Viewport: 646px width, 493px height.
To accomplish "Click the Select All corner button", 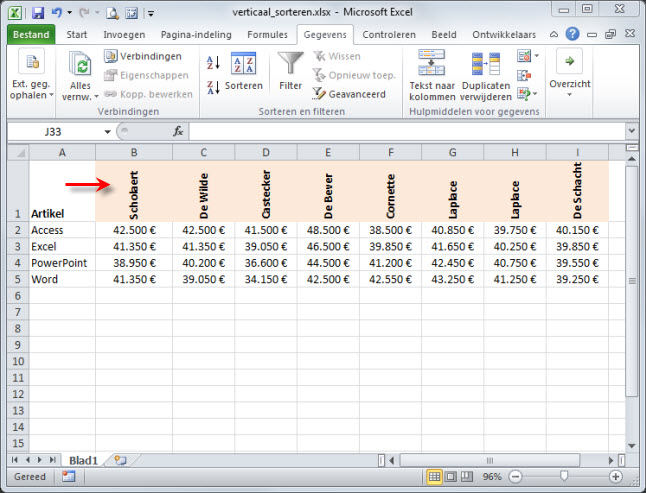I will [19, 153].
